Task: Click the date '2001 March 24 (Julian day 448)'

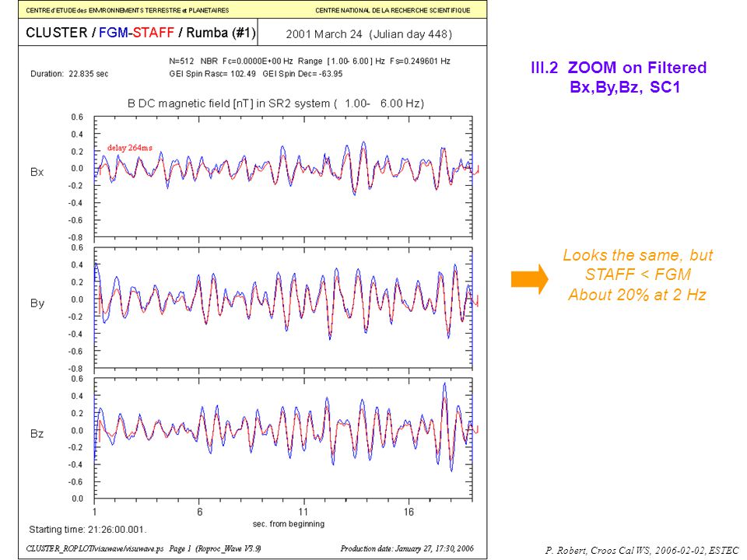Action: click(369, 34)
